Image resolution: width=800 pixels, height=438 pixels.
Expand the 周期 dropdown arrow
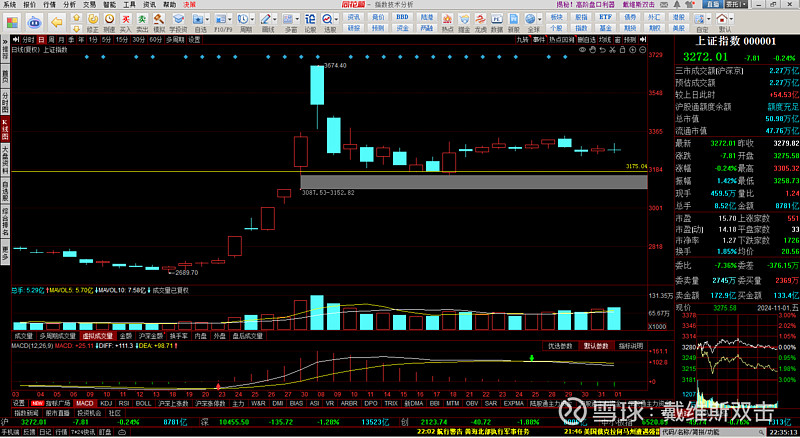tap(253, 19)
